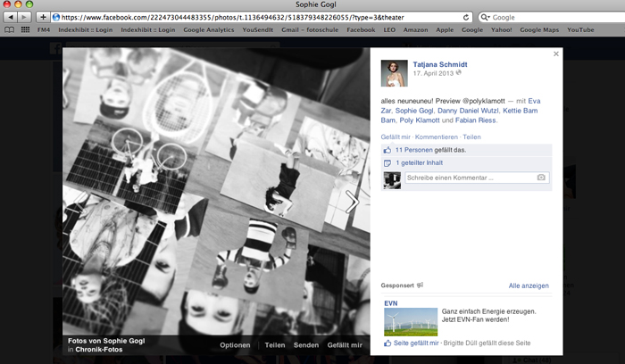Open the Facebook bookmark
This screenshot has width=625, height=364.
coord(361,29)
